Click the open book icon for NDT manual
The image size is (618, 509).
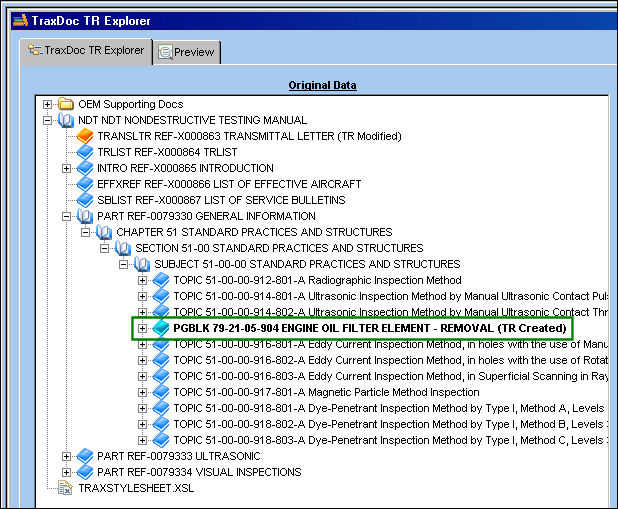point(66,120)
